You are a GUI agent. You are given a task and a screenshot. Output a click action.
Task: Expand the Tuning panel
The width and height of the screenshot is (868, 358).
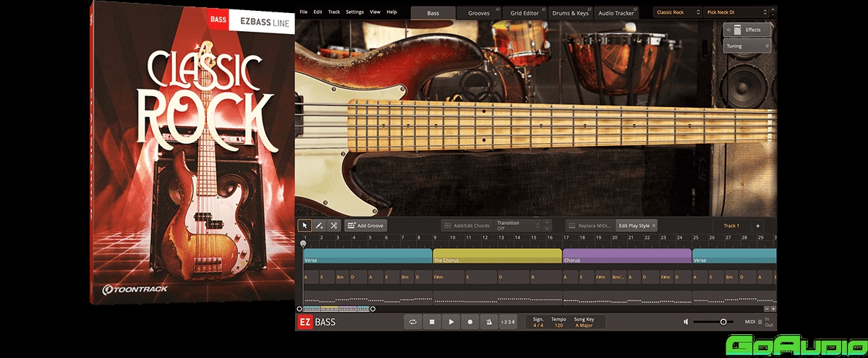[746, 46]
